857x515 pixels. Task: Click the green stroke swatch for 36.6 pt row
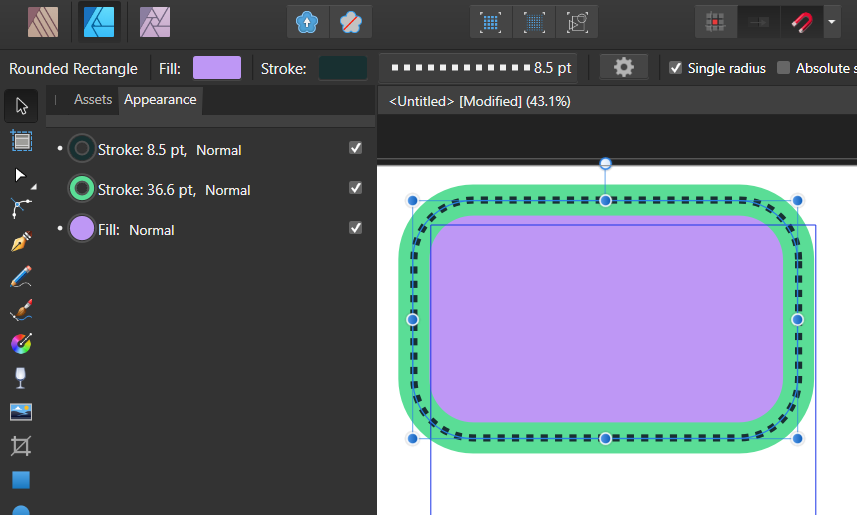82,189
